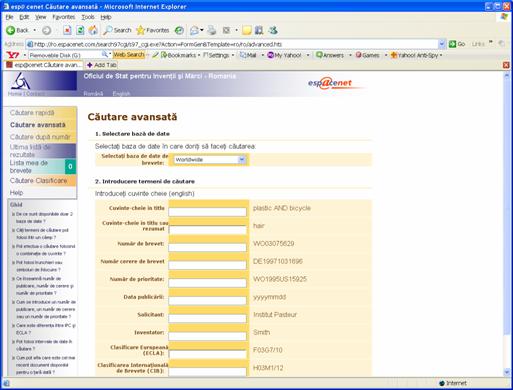
Task: Click the Forward navigation arrow
Action: (x=46, y=30)
